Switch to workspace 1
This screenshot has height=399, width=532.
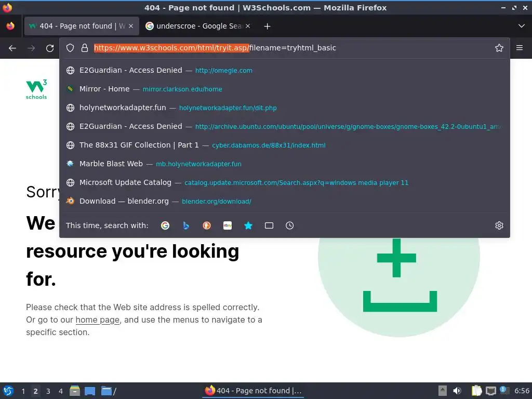coord(23,391)
